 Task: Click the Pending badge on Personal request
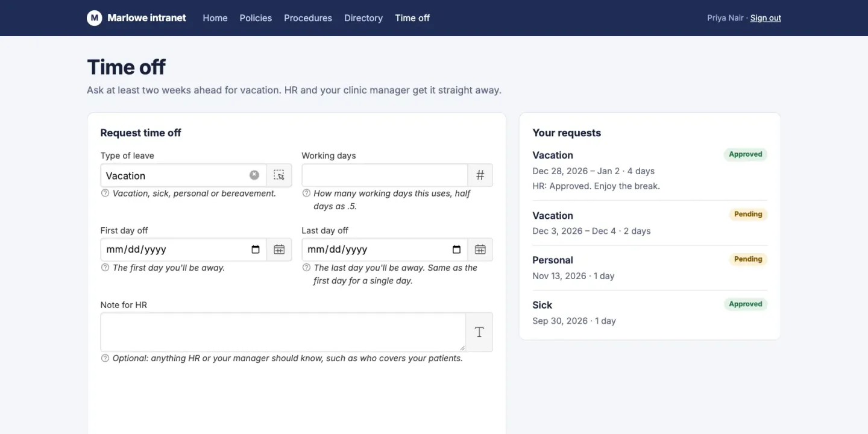[748, 259]
